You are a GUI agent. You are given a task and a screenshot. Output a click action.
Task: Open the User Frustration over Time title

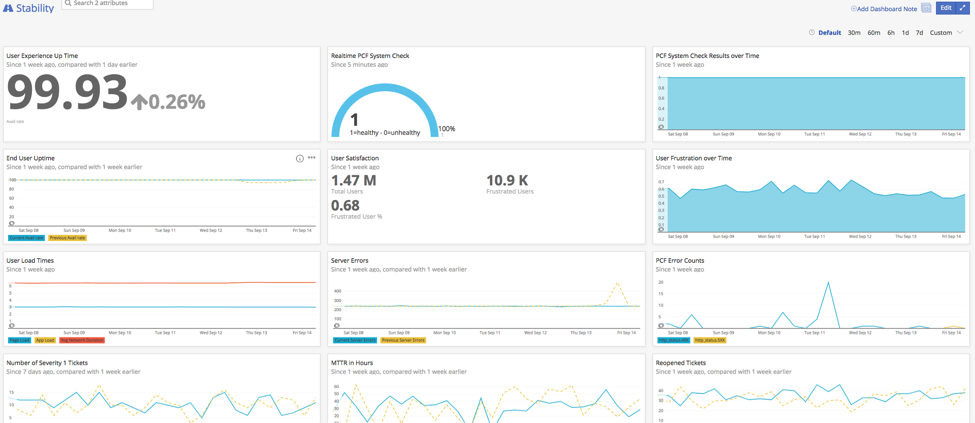[694, 158]
